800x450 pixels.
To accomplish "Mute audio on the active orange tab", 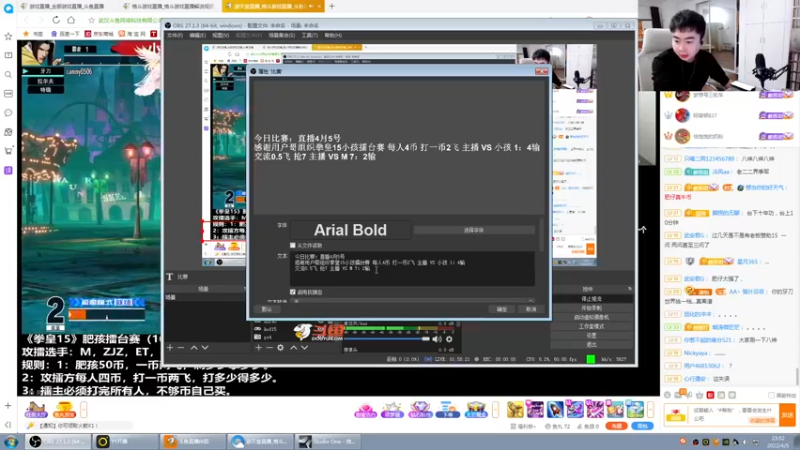I will click(311, 6).
